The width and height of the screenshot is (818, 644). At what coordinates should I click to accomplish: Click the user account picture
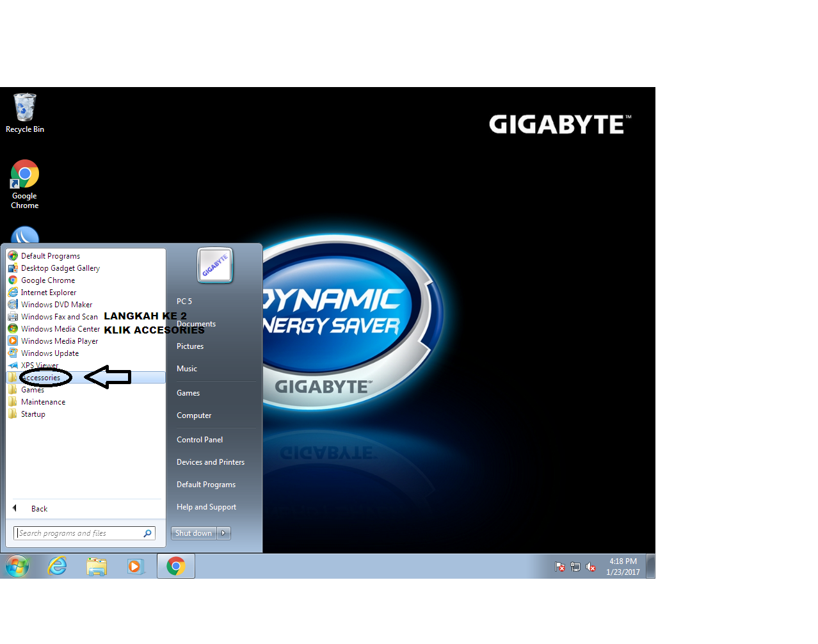pyautogui.click(x=215, y=265)
